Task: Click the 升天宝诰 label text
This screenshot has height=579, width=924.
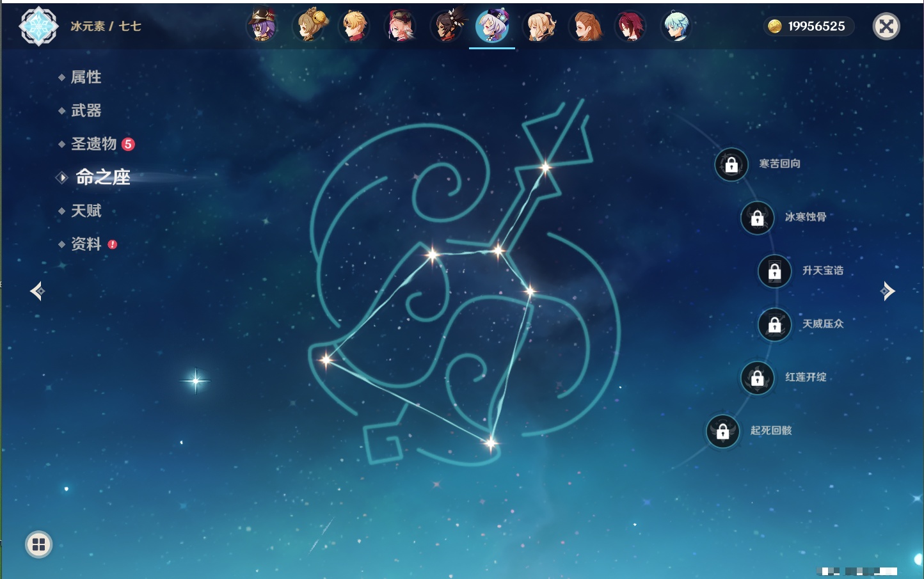Action: (823, 271)
